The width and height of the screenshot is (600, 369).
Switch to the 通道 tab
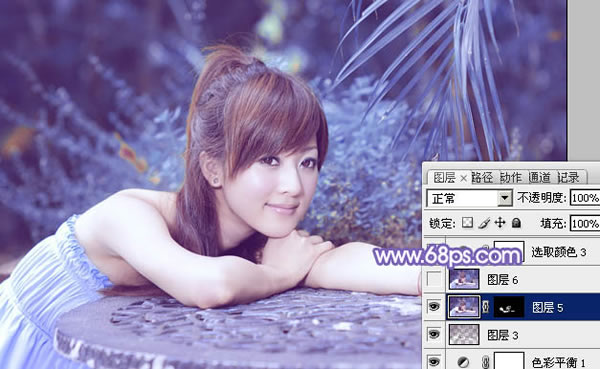pos(540,178)
